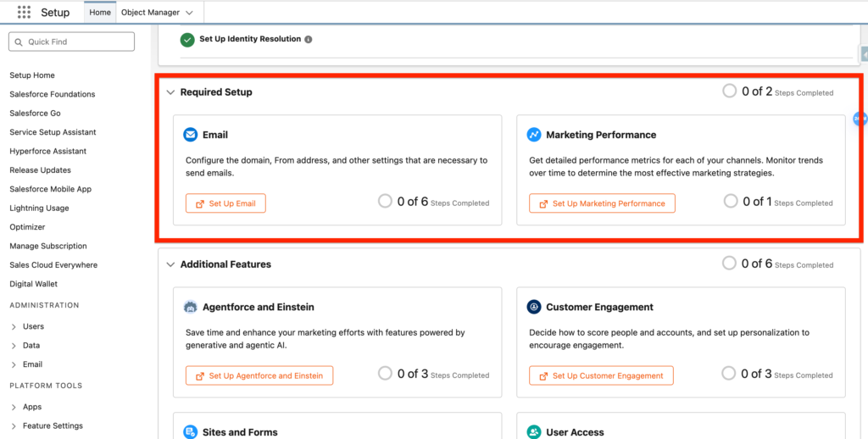Image resolution: width=868 pixels, height=439 pixels.
Task: Open the Object Manager tab dropdown arrow
Action: [188, 13]
